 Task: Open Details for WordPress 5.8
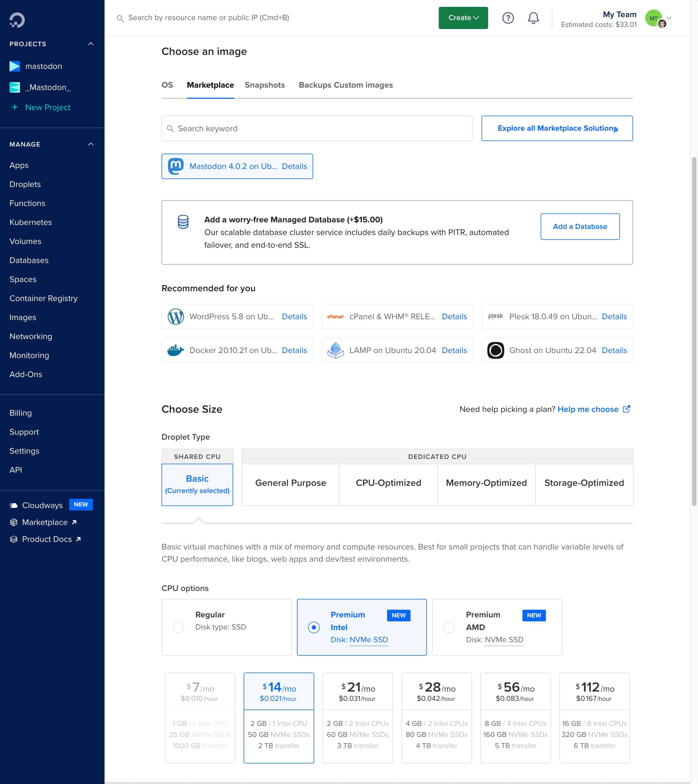click(x=295, y=316)
